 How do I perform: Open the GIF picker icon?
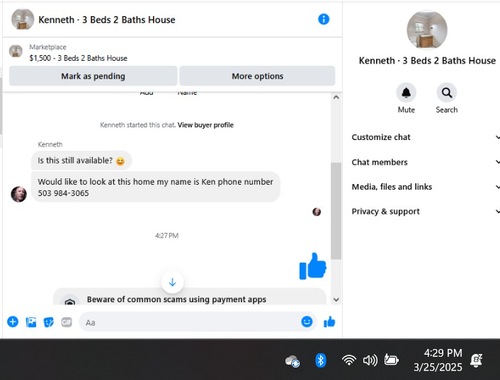[66, 322]
